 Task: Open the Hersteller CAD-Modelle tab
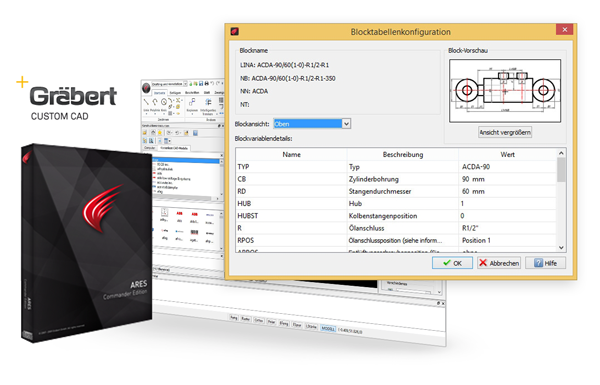tap(174, 148)
